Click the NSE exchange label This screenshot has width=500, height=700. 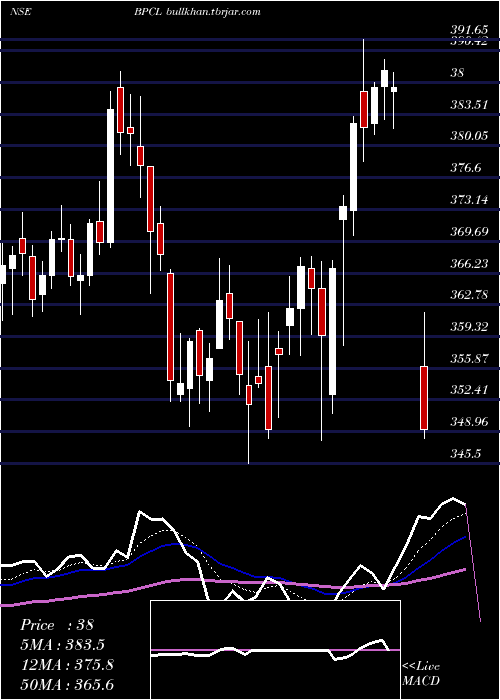pyautogui.click(x=21, y=12)
